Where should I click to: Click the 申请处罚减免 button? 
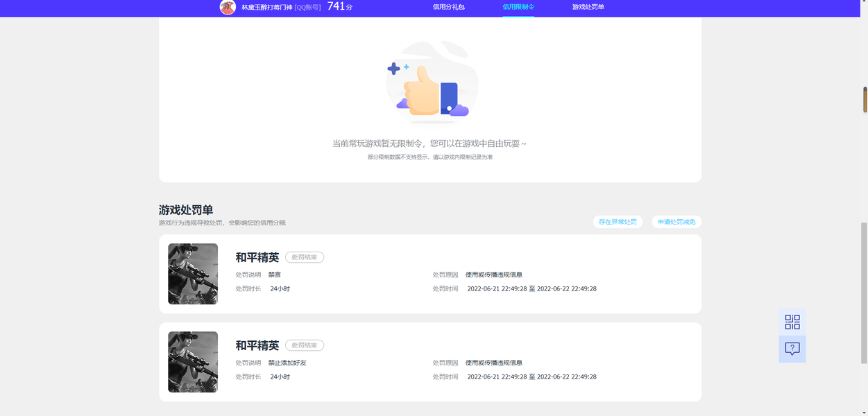[676, 222]
